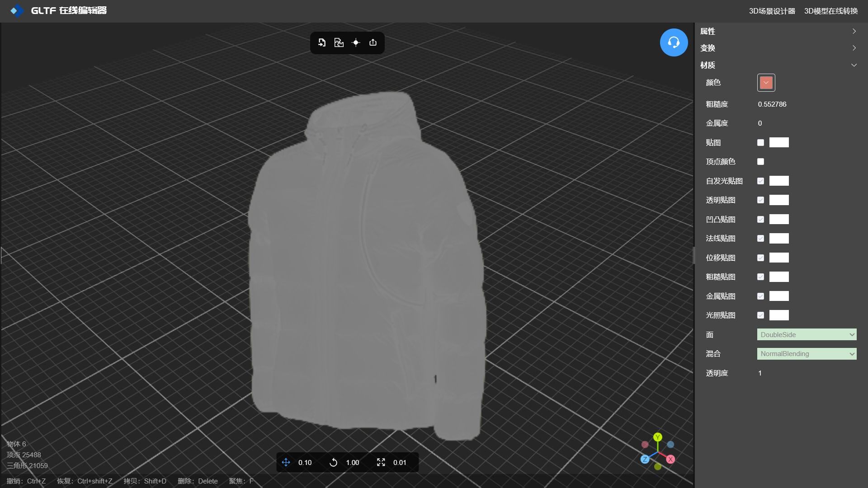This screenshot has width=868, height=488.
Task: Uncheck the 光照贴图 checkbox
Action: pyautogui.click(x=760, y=315)
